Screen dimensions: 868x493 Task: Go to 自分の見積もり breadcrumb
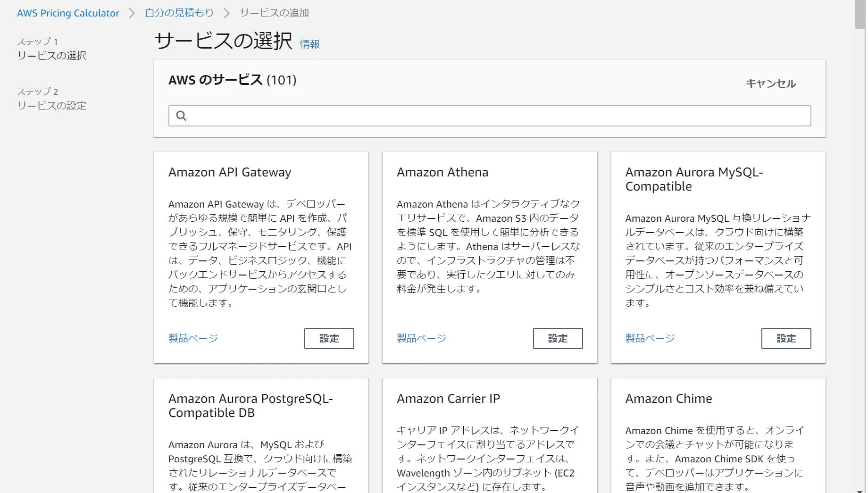click(179, 13)
